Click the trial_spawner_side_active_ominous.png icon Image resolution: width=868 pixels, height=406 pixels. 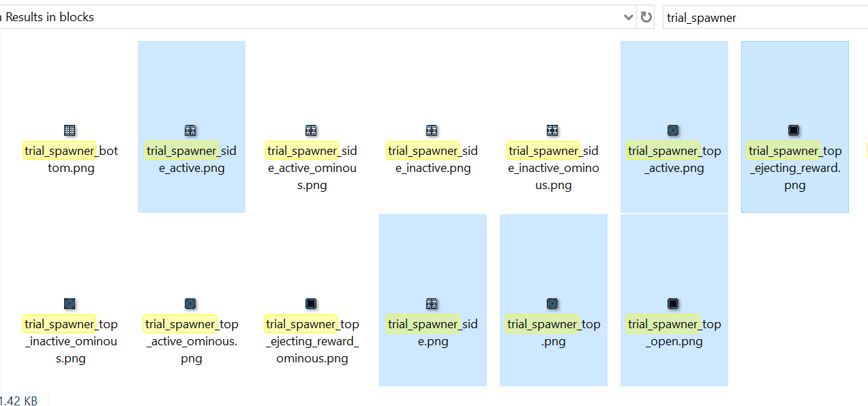tap(311, 130)
